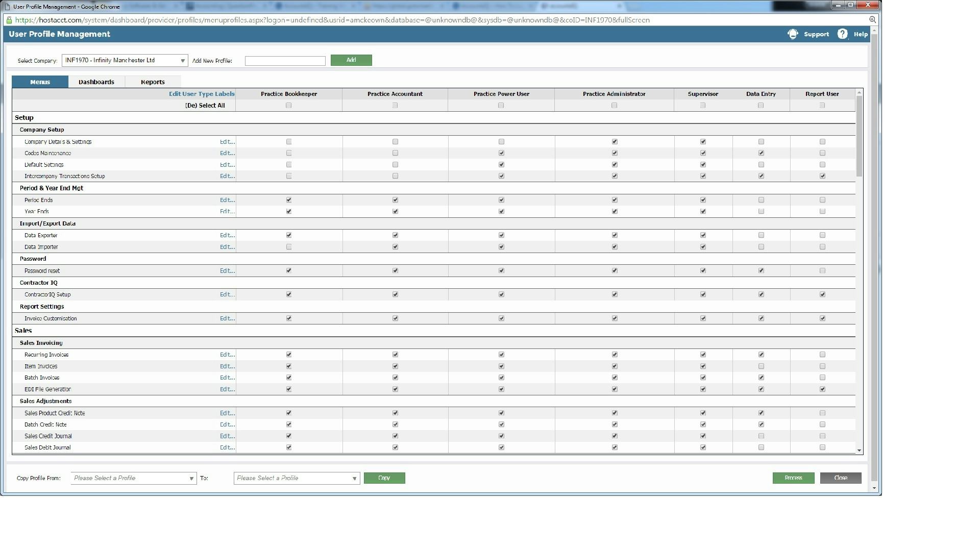Open the Copy Profile From dropdown

coord(134,479)
